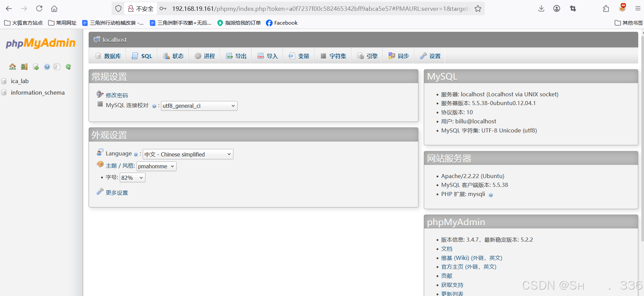
Task: Open the 火狐官方站点 bookmark folder
Action: pyautogui.click(x=23, y=23)
